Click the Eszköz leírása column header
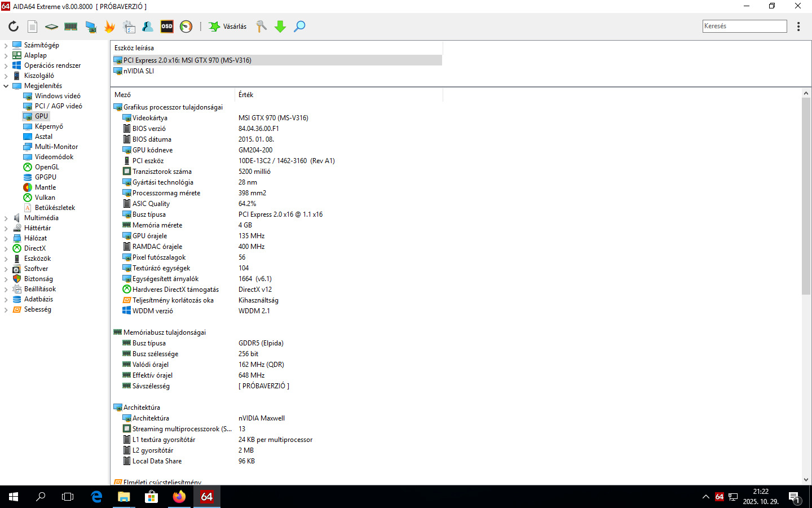This screenshot has height=508, width=812. click(x=277, y=48)
